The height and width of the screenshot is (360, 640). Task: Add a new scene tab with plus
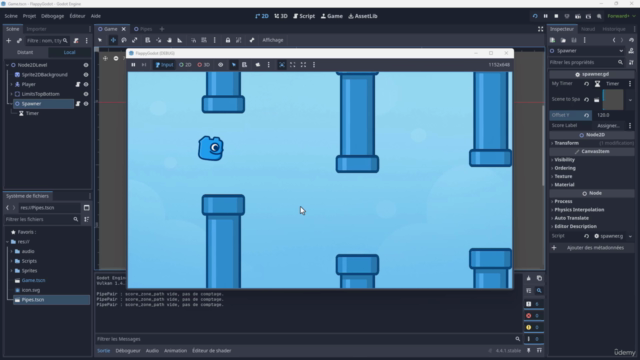[162, 29]
